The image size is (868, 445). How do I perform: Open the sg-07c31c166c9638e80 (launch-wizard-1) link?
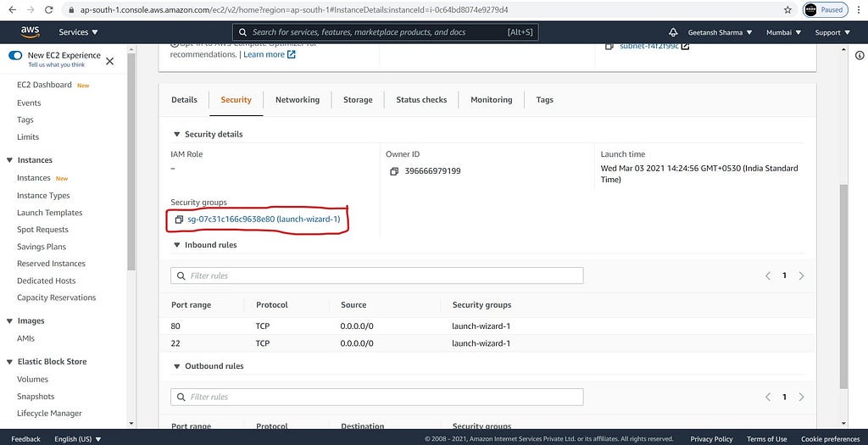[x=264, y=220]
